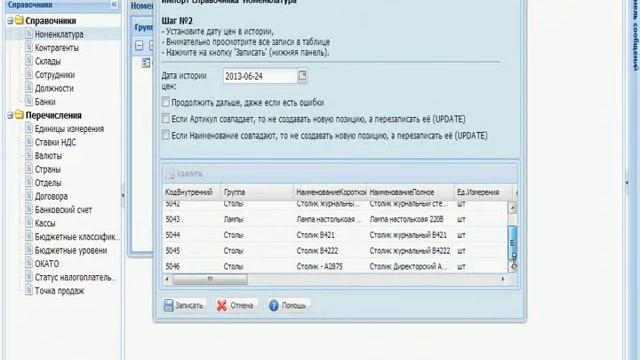Open Точка продаж item

(x=59, y=290)
